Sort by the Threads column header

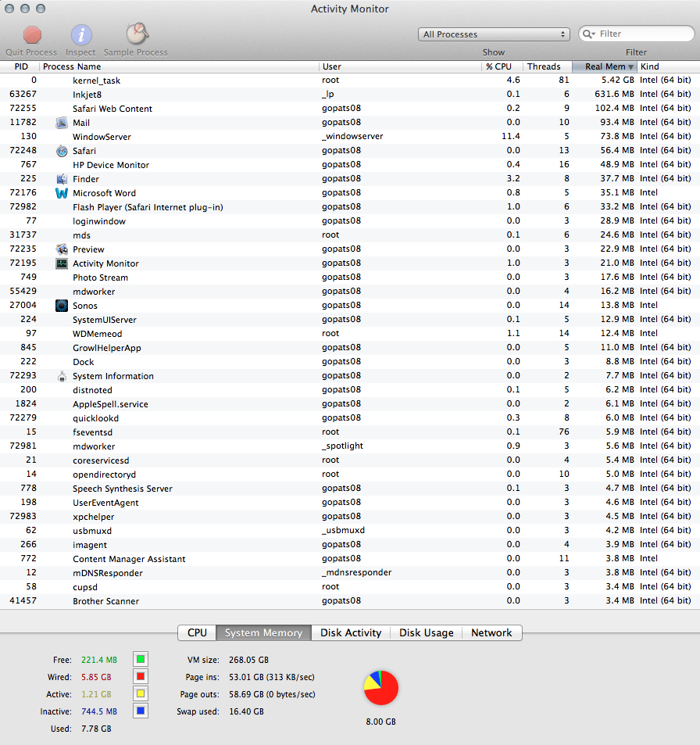coord(548,66)
